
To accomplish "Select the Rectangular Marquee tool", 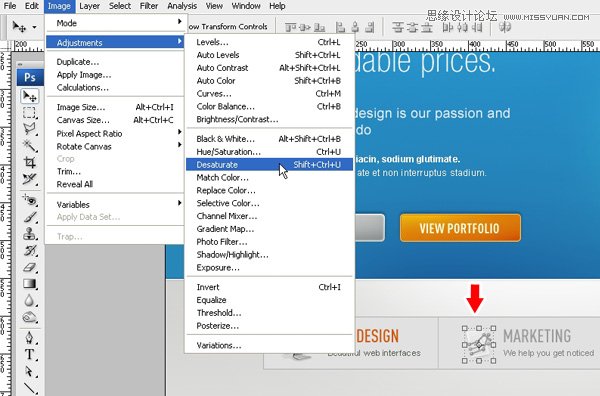I will pos(29,112).
